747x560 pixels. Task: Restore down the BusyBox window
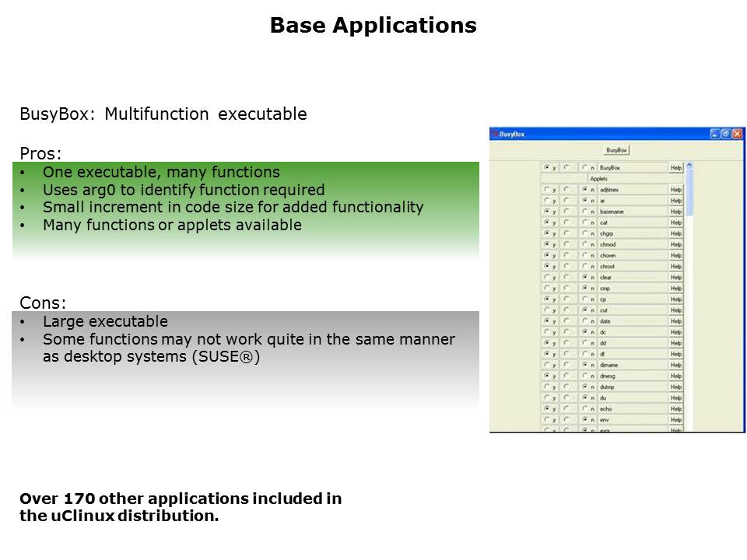(725, 134)
